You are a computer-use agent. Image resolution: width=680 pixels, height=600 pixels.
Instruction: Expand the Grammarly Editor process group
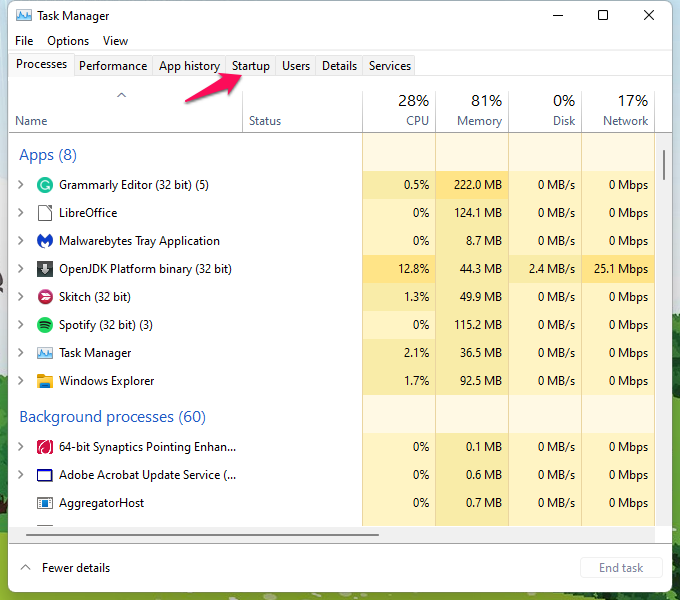(20, 185)
